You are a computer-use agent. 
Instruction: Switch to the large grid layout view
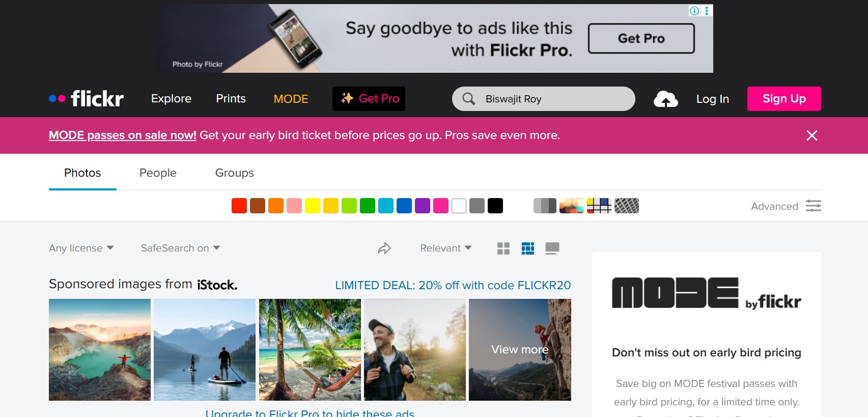click(x=503, y=248)
